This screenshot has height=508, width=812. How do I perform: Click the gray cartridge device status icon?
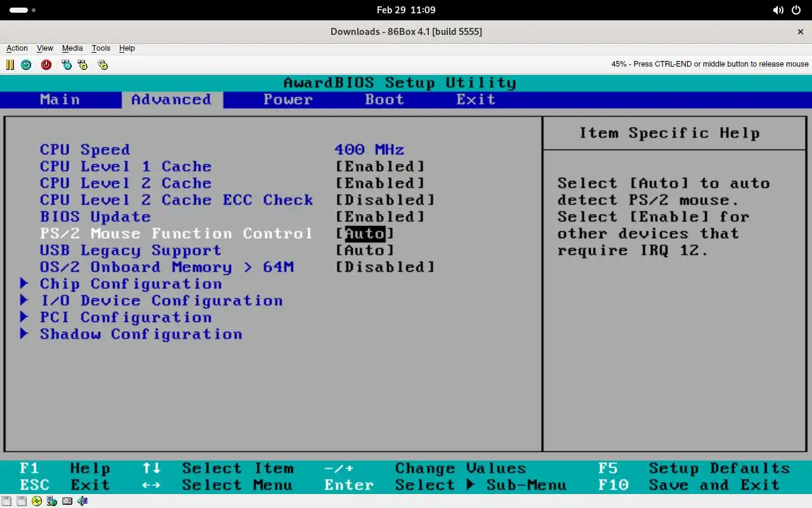67,501
